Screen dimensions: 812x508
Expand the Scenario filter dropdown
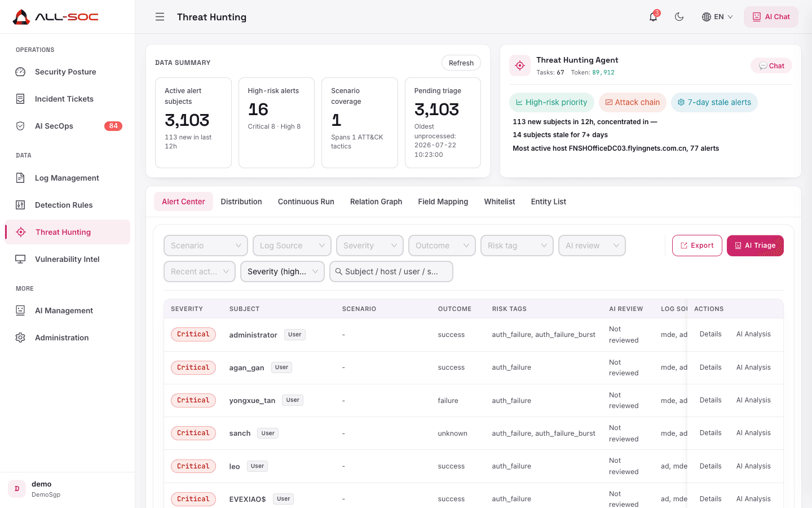[206, 246]
